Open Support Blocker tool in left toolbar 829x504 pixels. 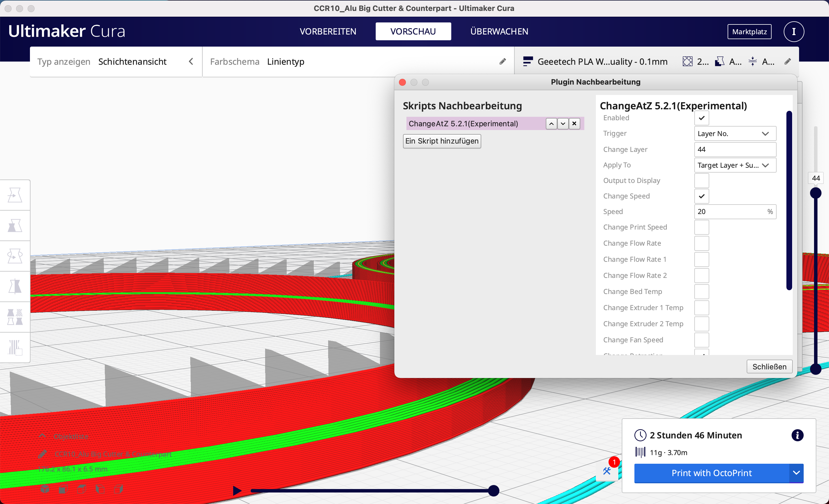[15, 347]
